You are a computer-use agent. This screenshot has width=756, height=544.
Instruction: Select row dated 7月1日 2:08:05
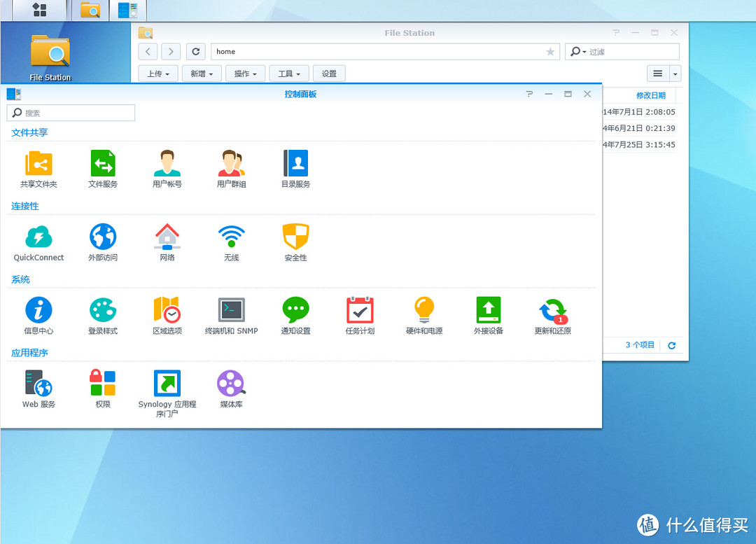(639, 112)
